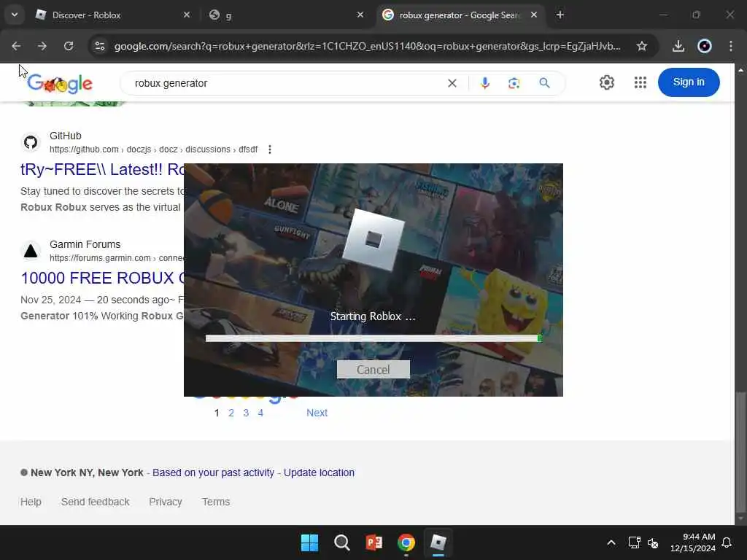This screenshot has width=747, height=560.
Task: Start voice search with the microphone
Action: 484,83
